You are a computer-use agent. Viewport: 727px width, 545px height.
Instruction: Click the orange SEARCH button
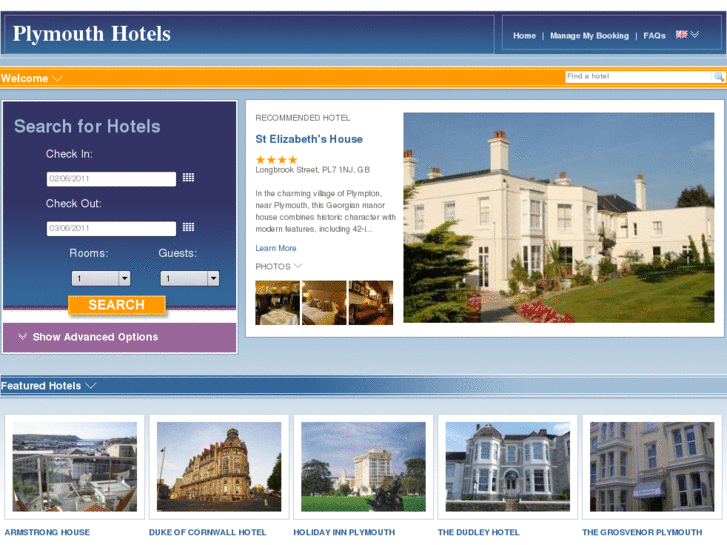pos(117,305)
